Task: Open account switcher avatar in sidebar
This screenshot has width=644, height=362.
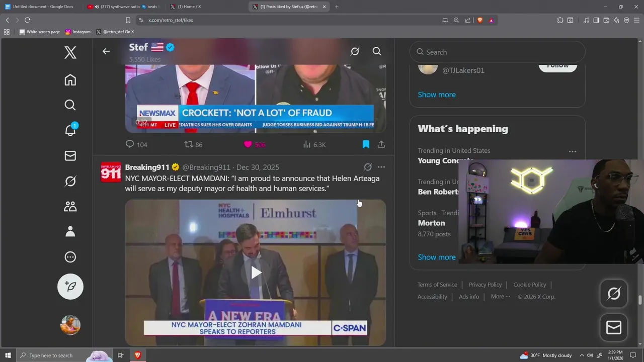Action: point(70,325)
